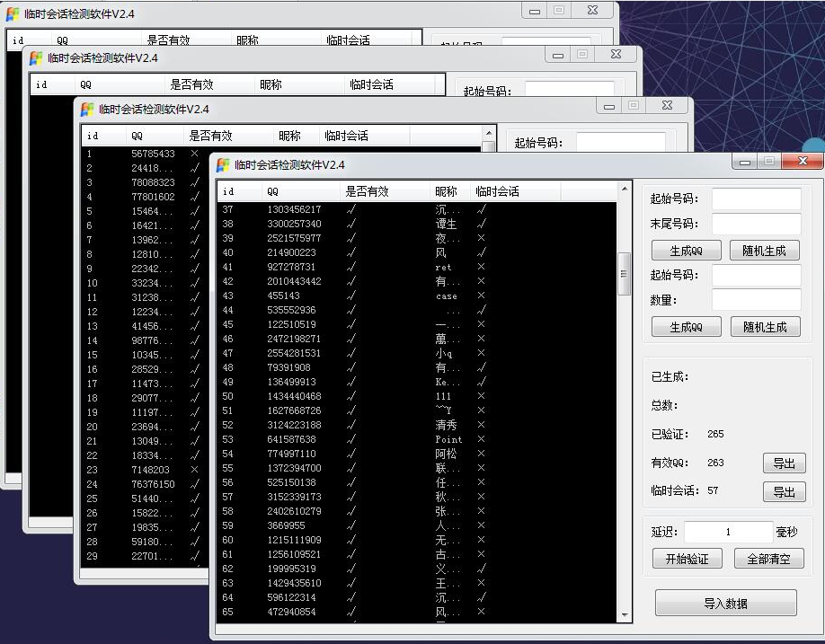Toggle the 临时会话 X mark for QQ 455143

point(479,296)
